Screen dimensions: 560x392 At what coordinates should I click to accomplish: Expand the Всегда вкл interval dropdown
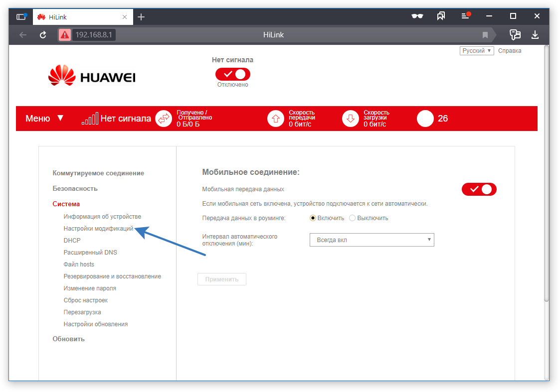(x=372, y=240)
